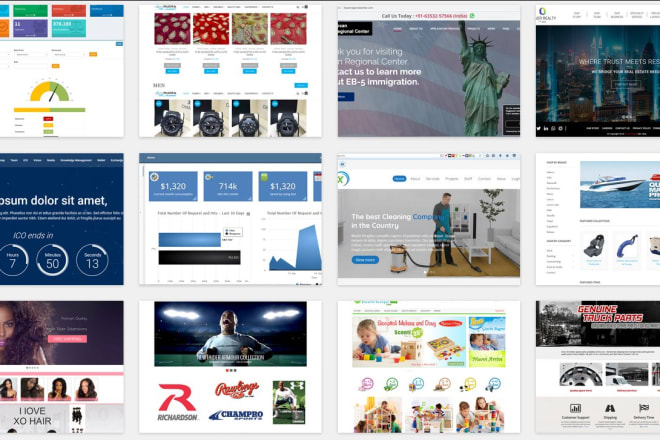
Task: Click Home in the blue dashboard header bar
Action: (x=151, y=157)
